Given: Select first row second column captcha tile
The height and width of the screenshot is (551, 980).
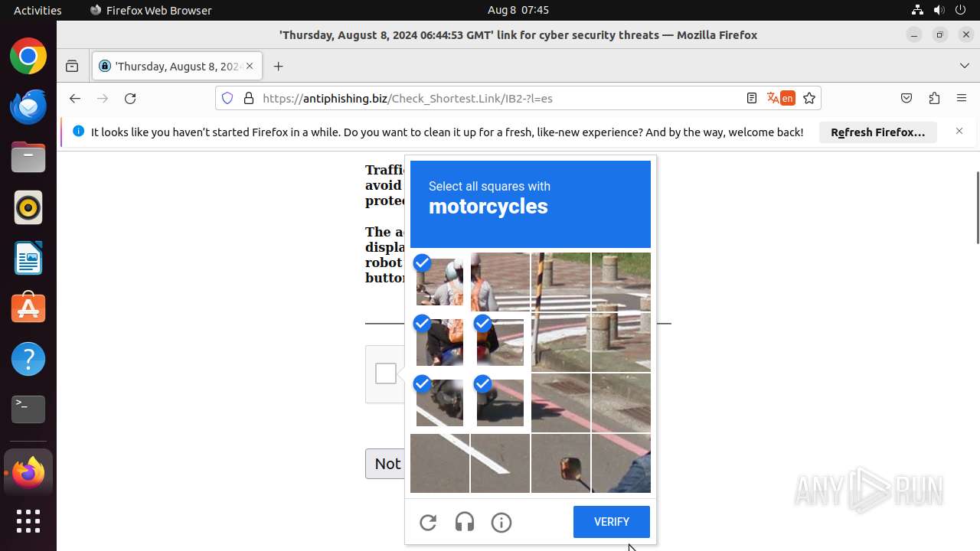Looking at the screenshot, I should 500,282.
